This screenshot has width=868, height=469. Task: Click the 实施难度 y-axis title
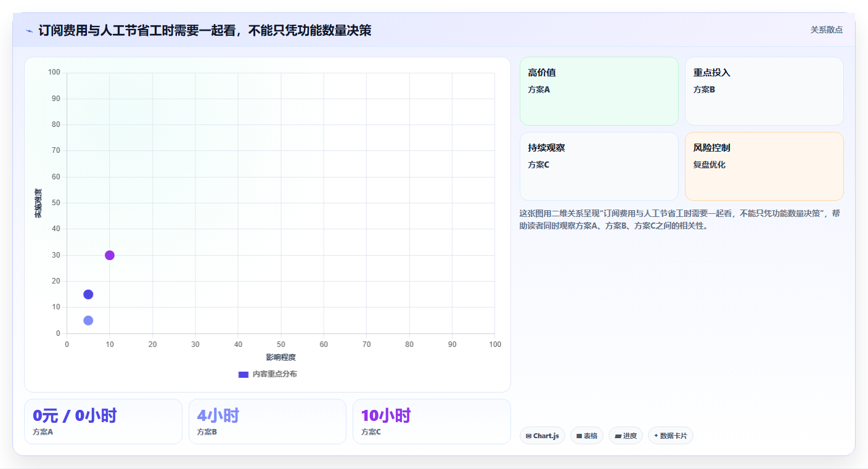[x=38, y=203]
